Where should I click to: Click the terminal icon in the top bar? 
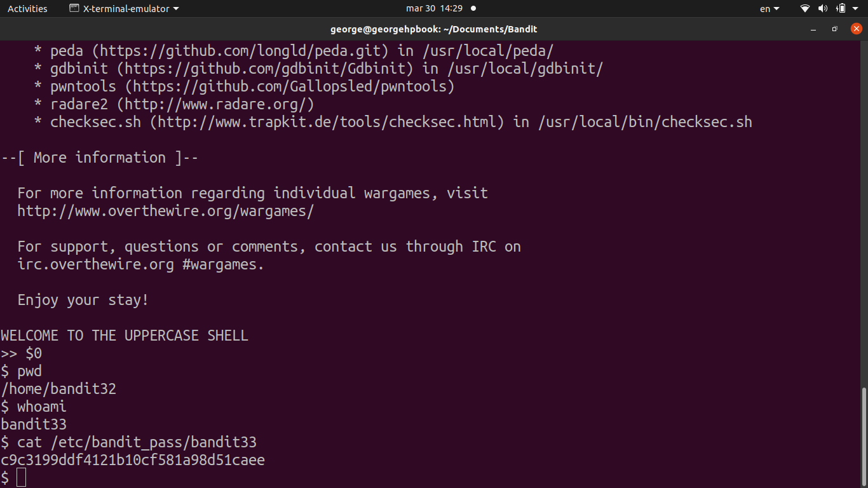(75, 9)
